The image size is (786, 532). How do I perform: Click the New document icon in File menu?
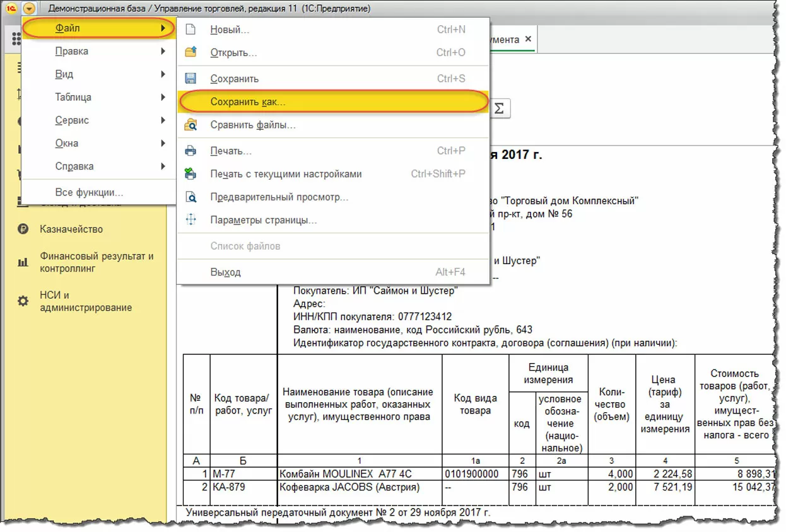pyautogui.click(x=191, y=30)
